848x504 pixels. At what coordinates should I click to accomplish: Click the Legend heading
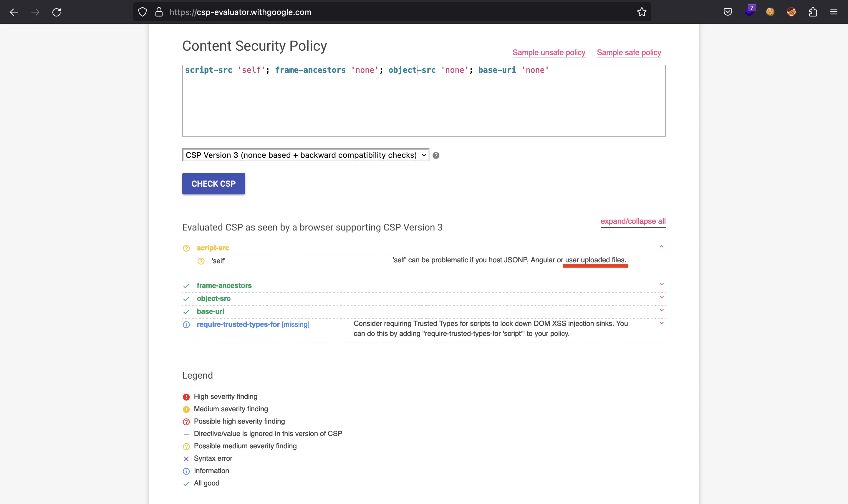click(x=197, y=375)
